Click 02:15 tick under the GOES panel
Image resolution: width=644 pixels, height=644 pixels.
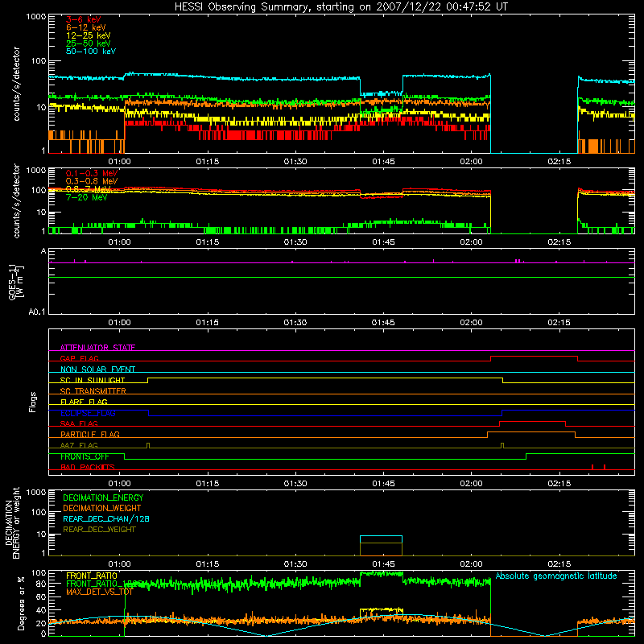pyautogui.click(x=559, y=323)
